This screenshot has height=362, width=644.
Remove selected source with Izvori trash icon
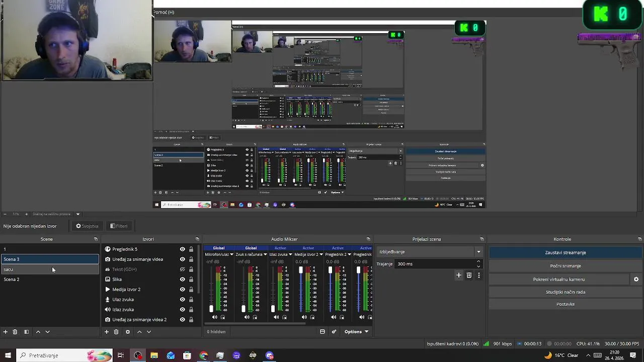pyautogui.click(x=116, y=332)
